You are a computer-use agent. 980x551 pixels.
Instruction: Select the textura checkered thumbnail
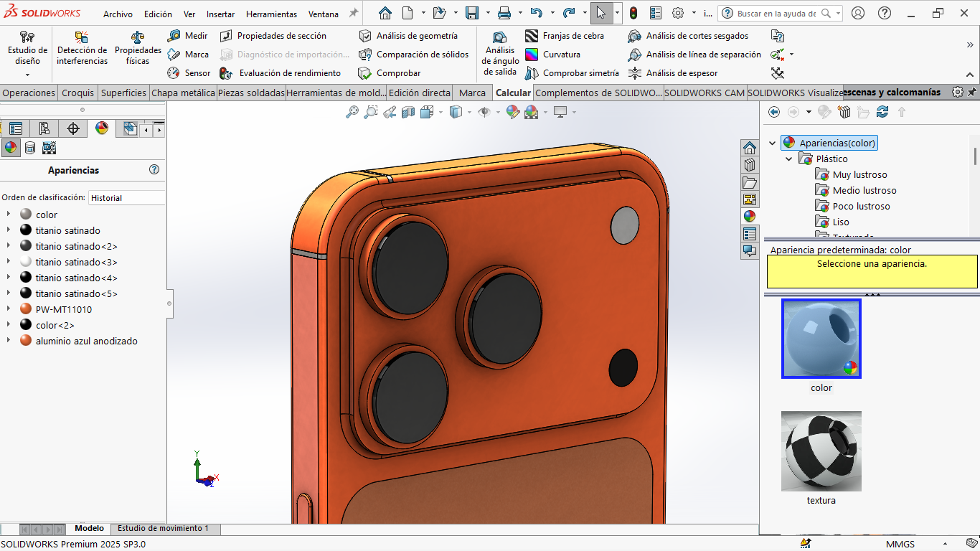tap(821, 451)
